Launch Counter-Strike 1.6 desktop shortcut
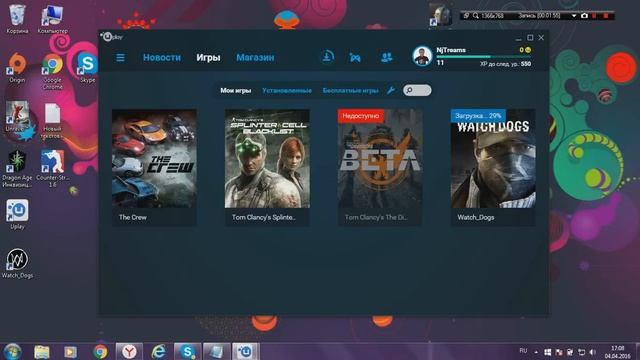Image resolution: width=640 pixels, height=360 pixels. (x=52, y=169)
